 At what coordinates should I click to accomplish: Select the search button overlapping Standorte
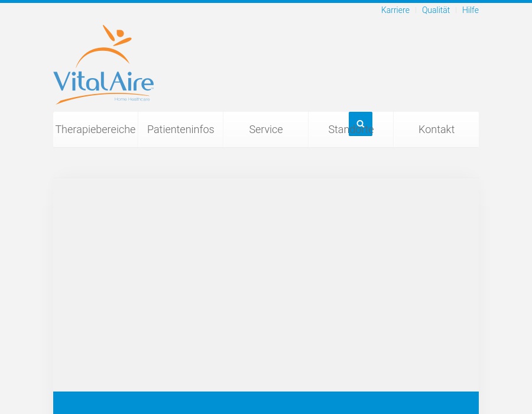(x=361, y=124)
